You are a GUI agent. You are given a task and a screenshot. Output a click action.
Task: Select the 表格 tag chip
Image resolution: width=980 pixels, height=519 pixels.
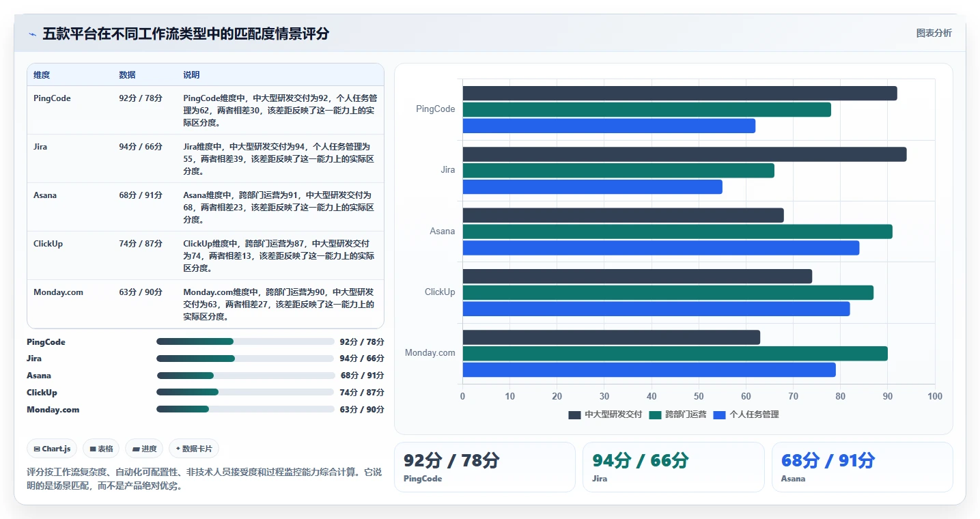[101, 449]
